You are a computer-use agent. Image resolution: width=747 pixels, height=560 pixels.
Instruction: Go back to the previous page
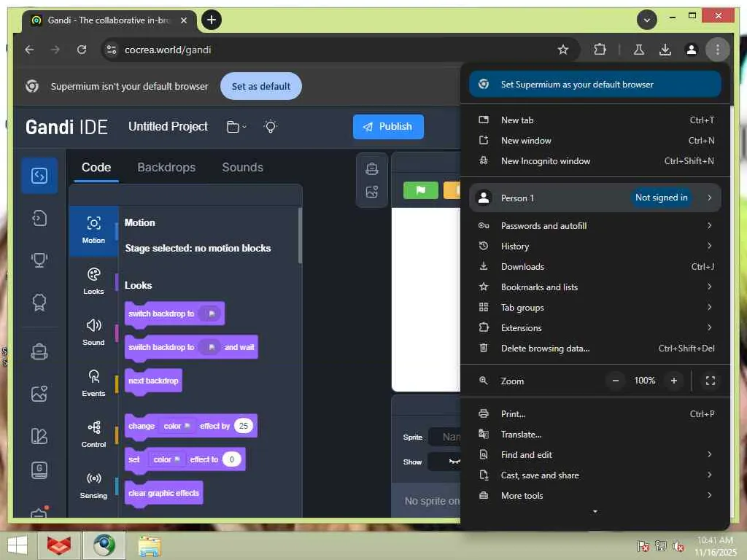[29, 50]
